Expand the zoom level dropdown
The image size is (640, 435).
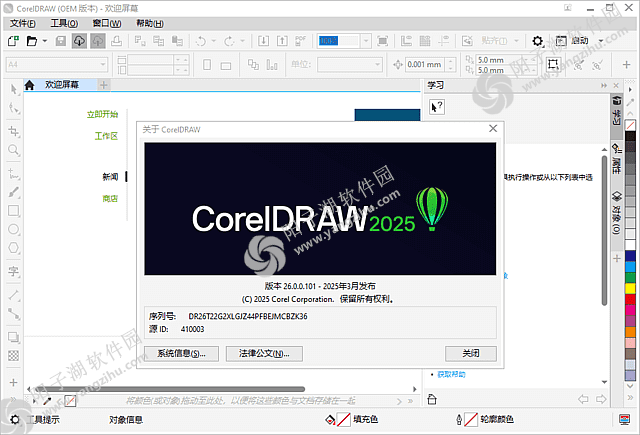[366, 41]
